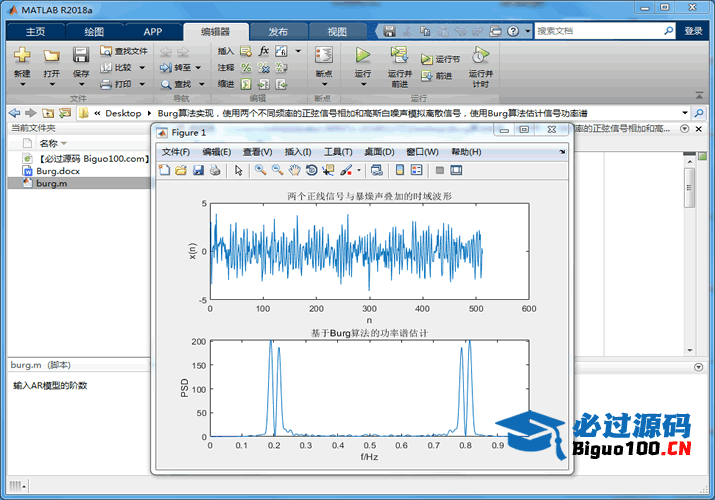Choose the Rotate 3D tool
Image resolution: width=715 pixels, height=500 pixels.
(311, 170)
